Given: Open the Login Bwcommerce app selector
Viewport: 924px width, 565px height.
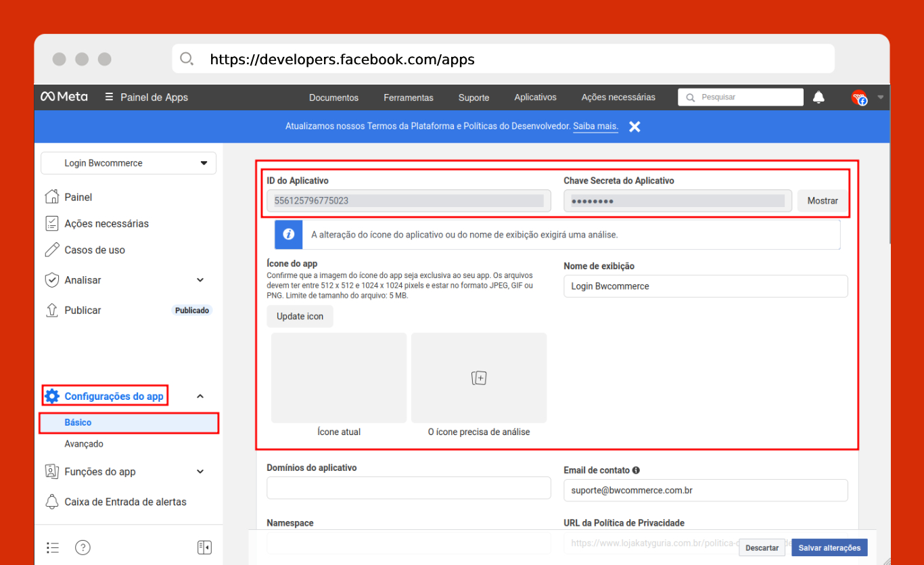Looking at the screenshot, I should click(129, 163).
